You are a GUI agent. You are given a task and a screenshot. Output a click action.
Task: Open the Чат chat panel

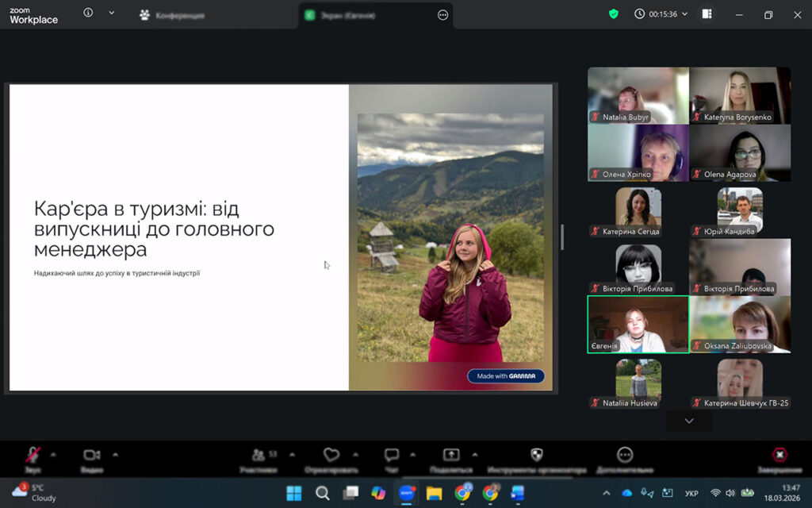pos(392,455)
